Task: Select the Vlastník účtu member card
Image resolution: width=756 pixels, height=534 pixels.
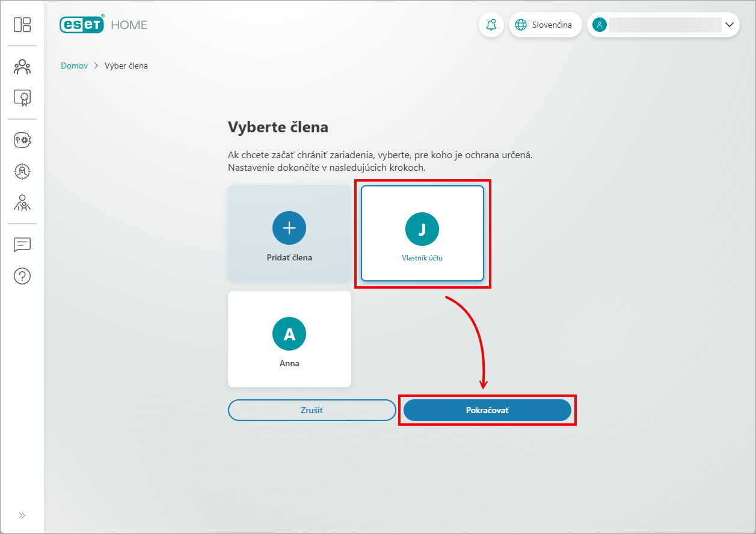Action: pos(422,233)
